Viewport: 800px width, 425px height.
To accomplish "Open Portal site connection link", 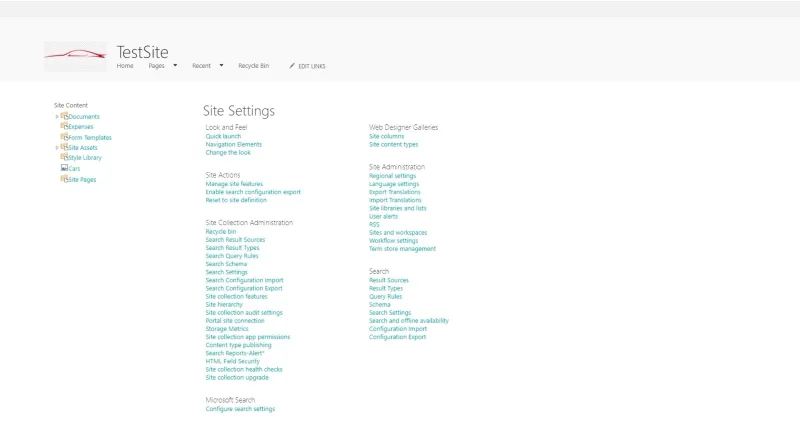I will click(235, 321).
